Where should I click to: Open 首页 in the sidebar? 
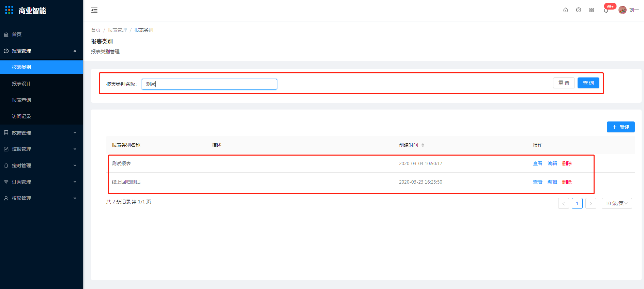tap(41, 34)
